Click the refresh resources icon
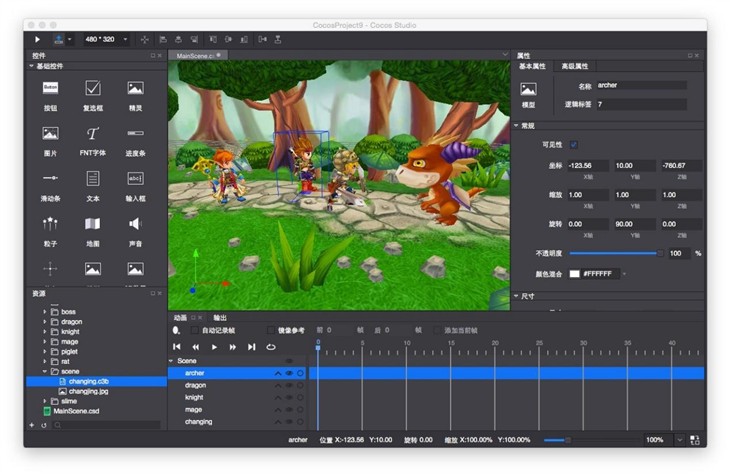730x475 pixels. [44, 425]
